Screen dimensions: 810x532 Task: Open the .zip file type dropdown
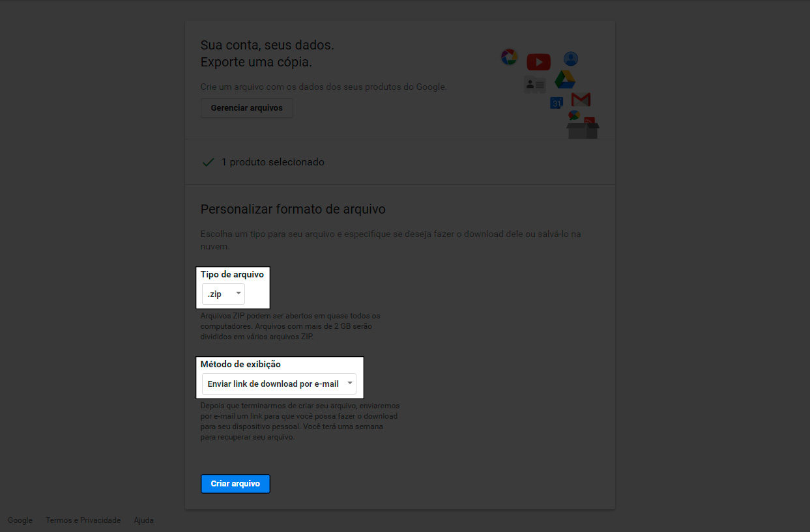pos(224,294)
